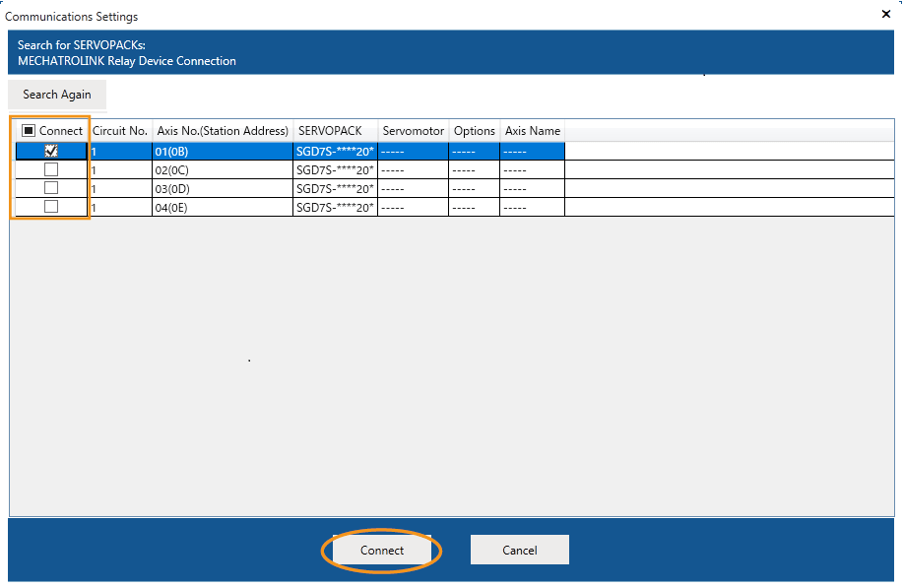Viewport: 903px width, 588px height.
Task: Select the SERVOPACK cell in row 03(0D)
Action: point(335,189)
